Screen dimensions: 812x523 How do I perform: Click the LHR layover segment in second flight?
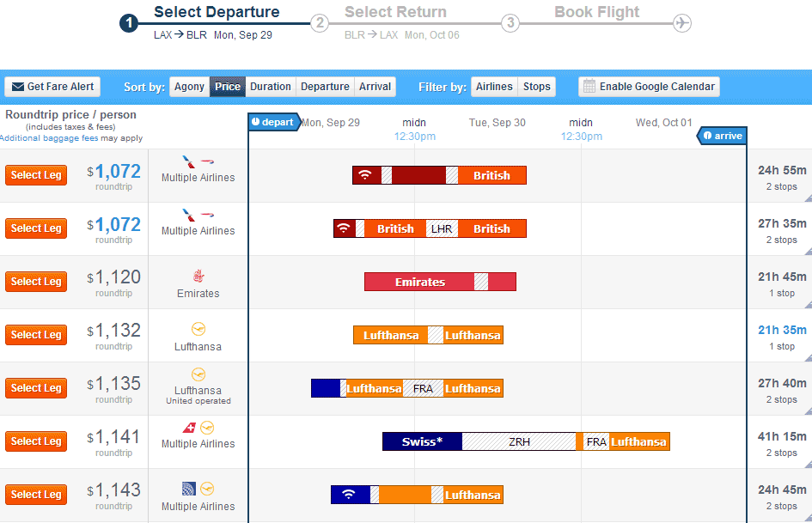442,229
